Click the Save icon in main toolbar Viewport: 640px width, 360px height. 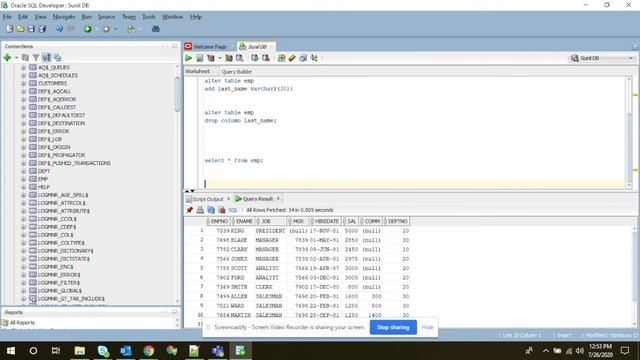(31, 29)
